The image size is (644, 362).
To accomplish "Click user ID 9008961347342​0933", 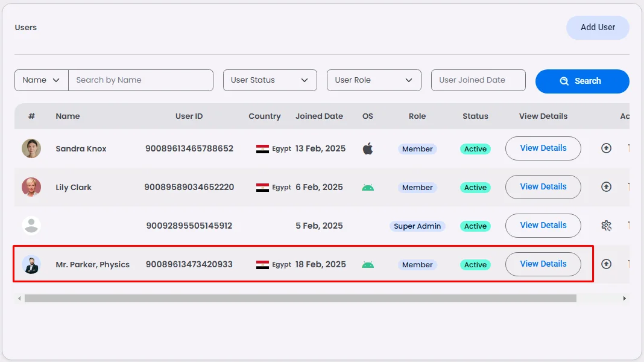I will [x=189, y=264].
